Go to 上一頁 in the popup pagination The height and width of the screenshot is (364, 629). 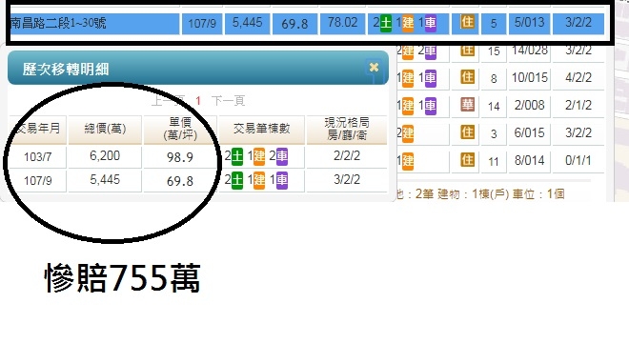tap(168, 101)
